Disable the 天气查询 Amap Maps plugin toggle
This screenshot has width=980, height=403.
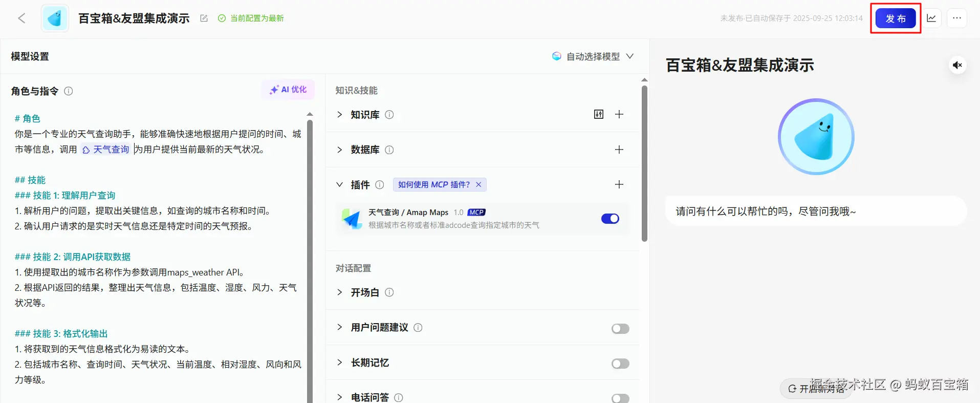click(610, 219)
